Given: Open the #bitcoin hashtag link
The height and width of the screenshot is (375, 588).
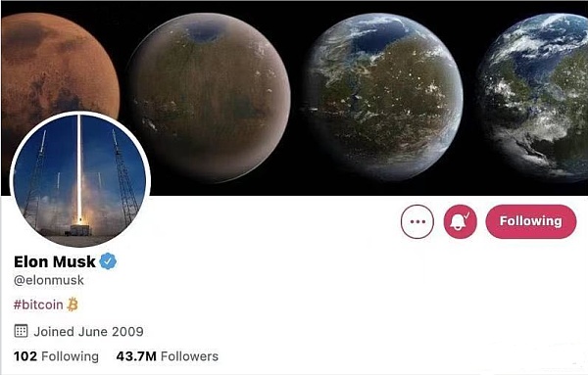Looking at the screenshot, I should (x=38, y=305).
